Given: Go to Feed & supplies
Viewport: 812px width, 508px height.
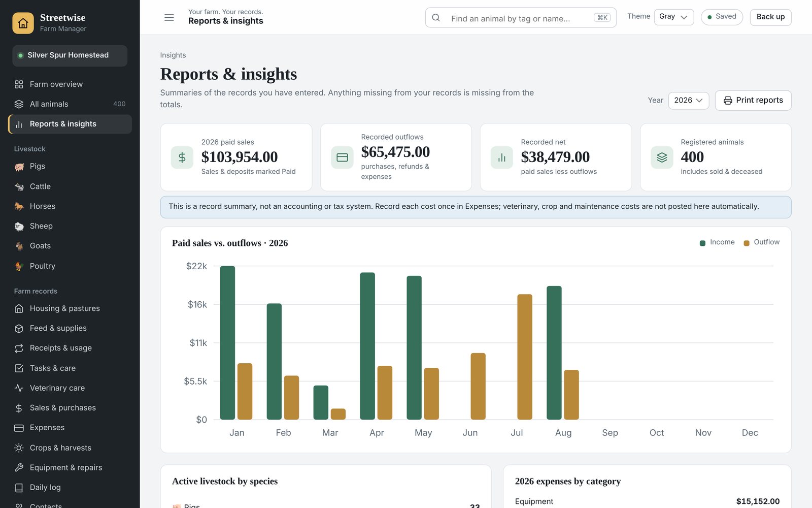Looking at the screenshot, I should pyautogui.click(x=70, y=328).
